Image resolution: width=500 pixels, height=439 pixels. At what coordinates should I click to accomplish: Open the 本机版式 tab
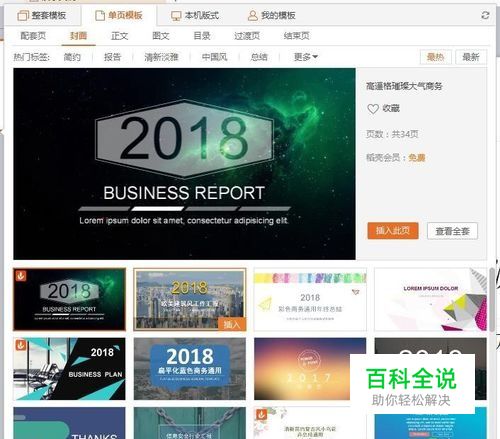(195, 15)
